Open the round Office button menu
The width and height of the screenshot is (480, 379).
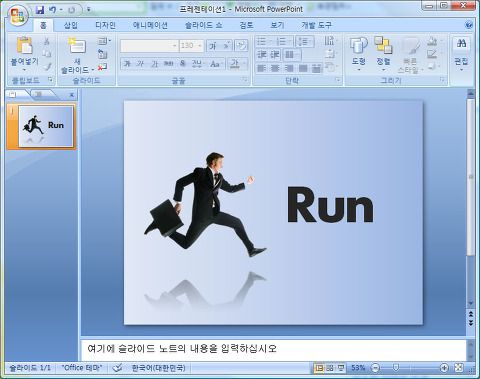(x=18, y=15)
